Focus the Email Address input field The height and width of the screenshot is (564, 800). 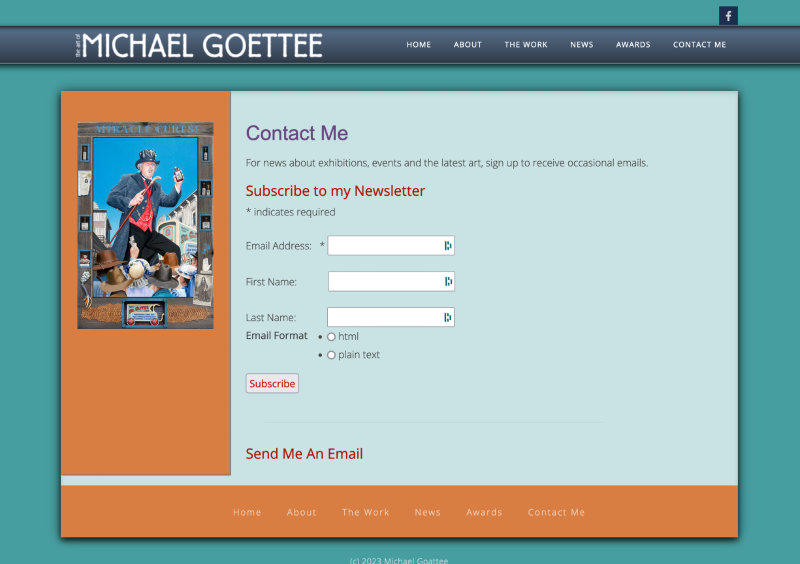384,246
